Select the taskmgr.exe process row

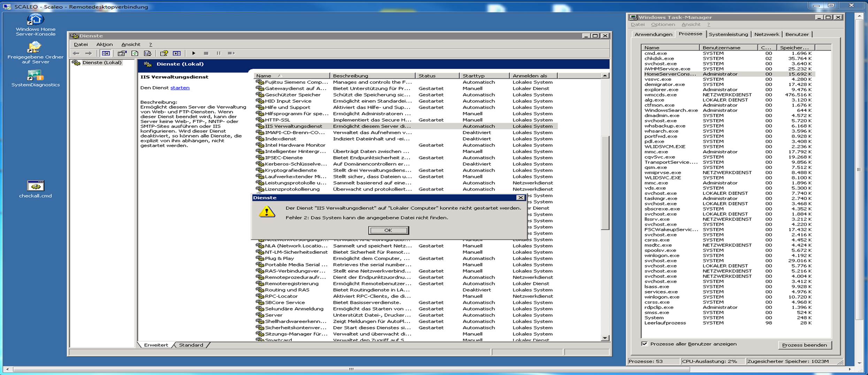tap(728, 198)
